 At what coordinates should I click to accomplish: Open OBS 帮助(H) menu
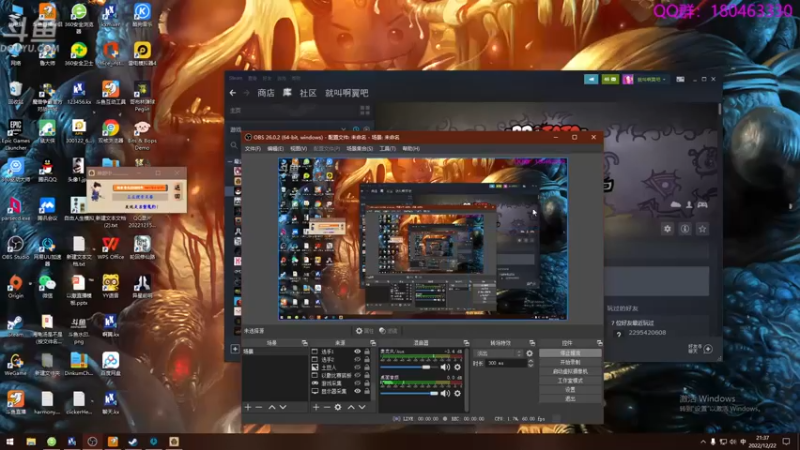tap(411, 148)
